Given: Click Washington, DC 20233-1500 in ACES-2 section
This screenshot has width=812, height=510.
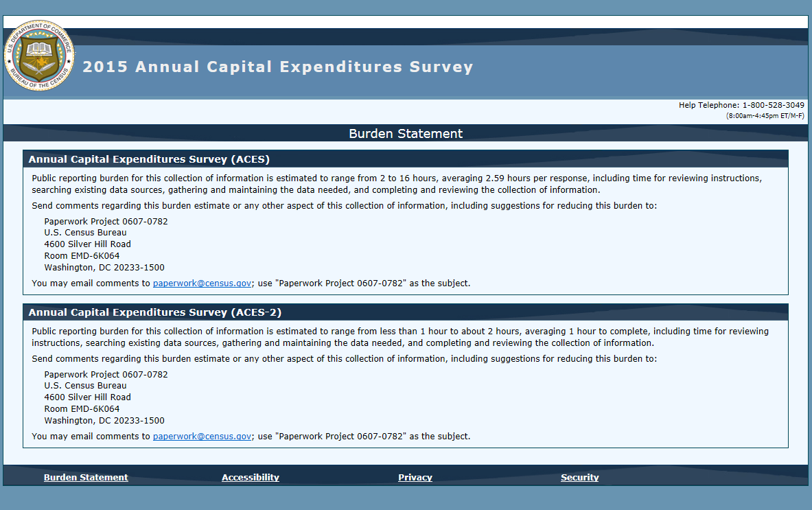Looking at the screenshot, I should point(104,421).
